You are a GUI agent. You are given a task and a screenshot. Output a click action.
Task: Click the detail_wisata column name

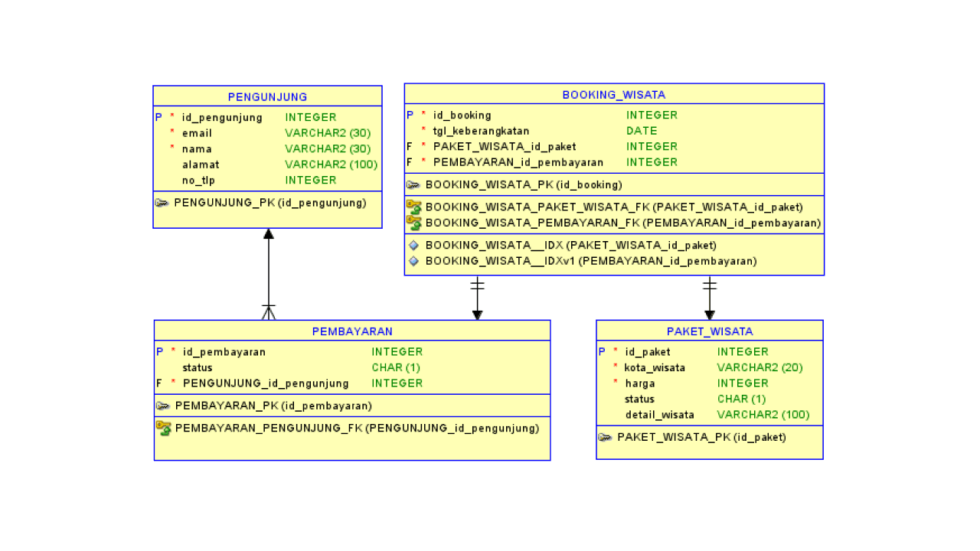pos(660,415)
